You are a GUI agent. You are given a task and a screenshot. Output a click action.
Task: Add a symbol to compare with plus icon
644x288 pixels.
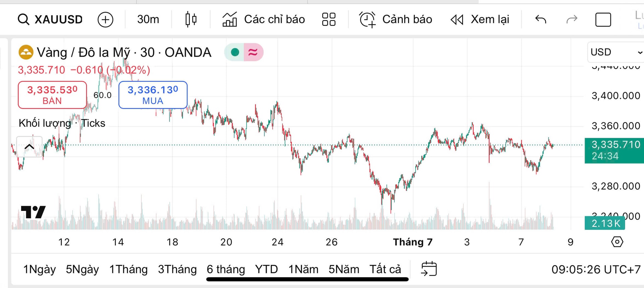(x=105, y=19)
